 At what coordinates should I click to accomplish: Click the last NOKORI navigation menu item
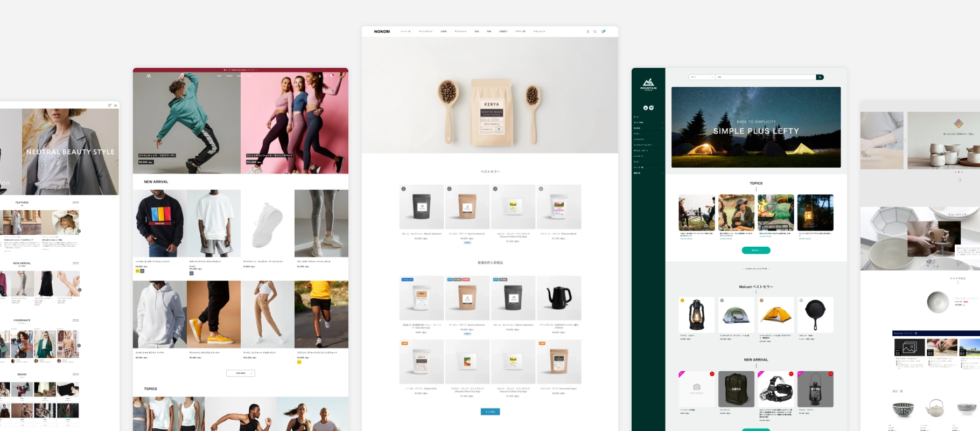coord(539,32)
